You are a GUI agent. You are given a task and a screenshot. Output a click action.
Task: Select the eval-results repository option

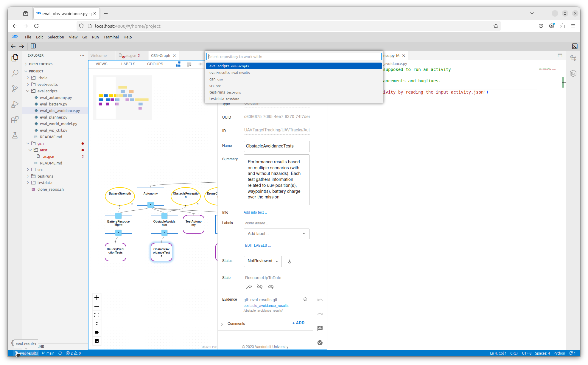click(294, 73)
